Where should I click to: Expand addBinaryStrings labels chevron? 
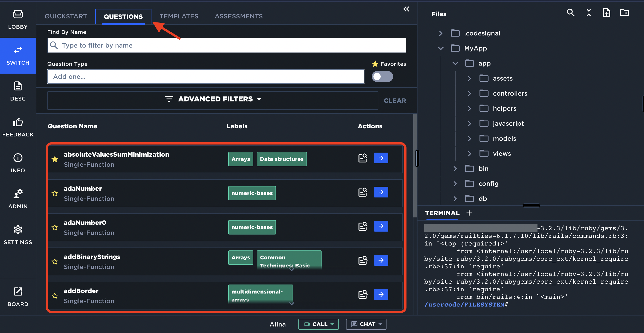click(291, 269)
